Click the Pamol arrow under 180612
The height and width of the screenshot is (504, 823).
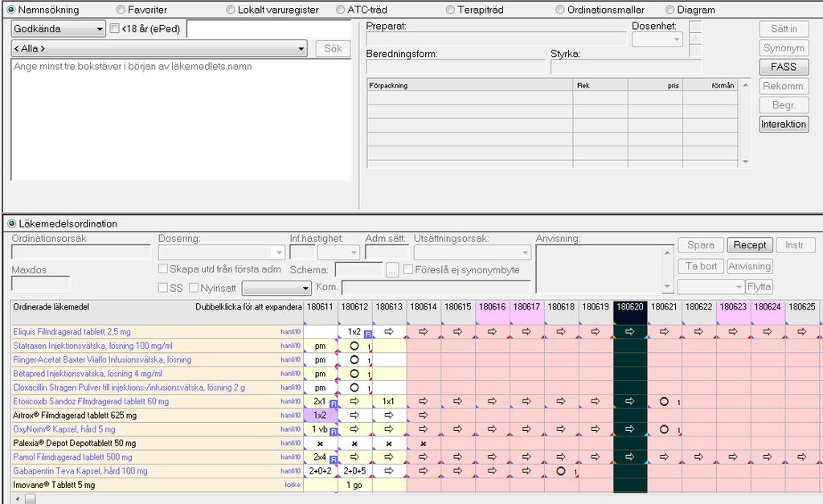click(354, 457)
